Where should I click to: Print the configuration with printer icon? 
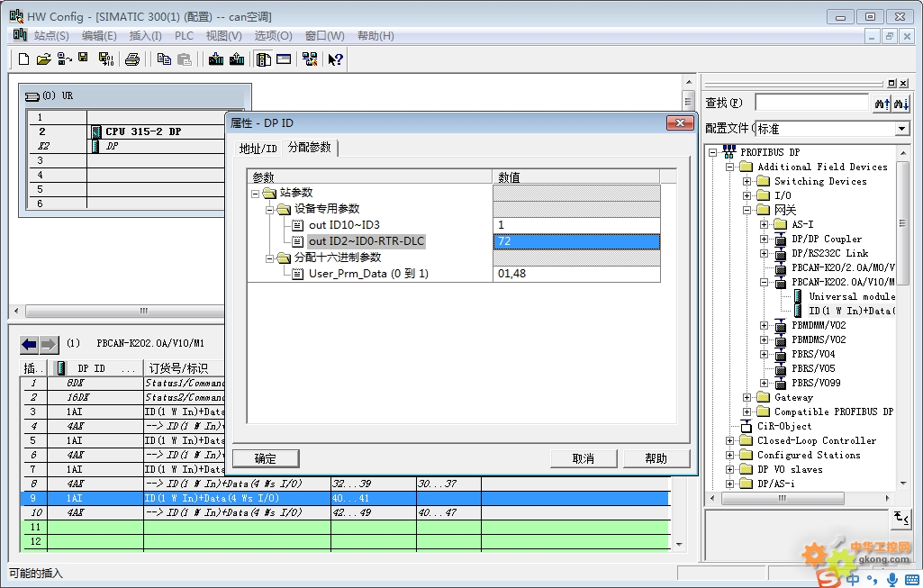pos(132,59)
